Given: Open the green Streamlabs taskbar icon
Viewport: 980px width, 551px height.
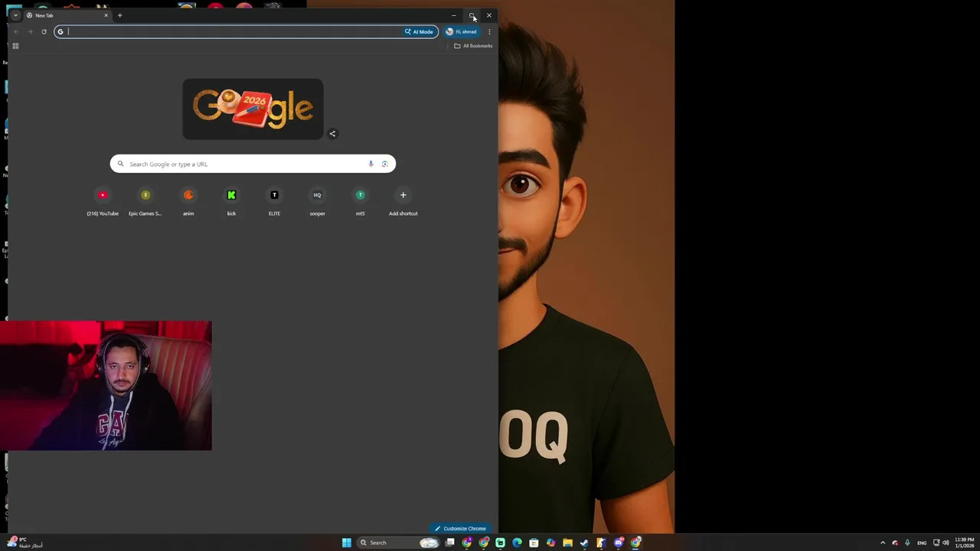Looking at the screenshot, I should coord(500,543).
